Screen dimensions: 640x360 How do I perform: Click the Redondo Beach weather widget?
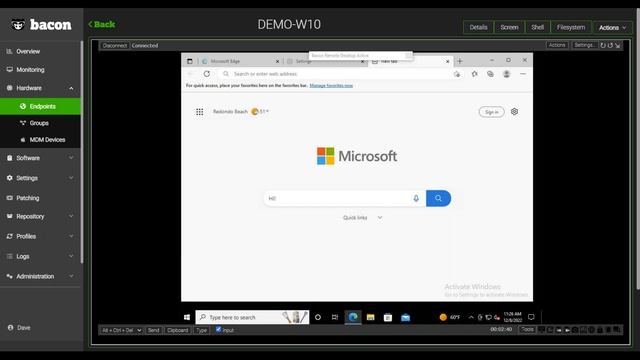[x=241, y=111]
